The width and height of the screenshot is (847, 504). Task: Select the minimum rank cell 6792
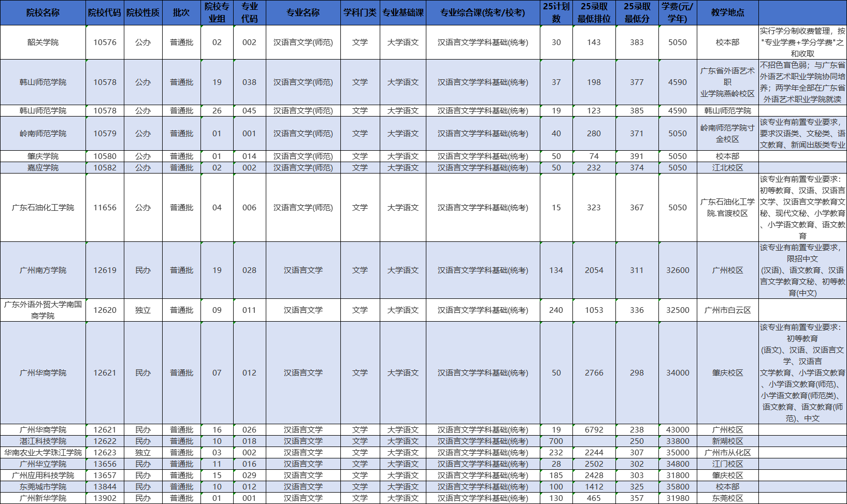coord(594,429)
